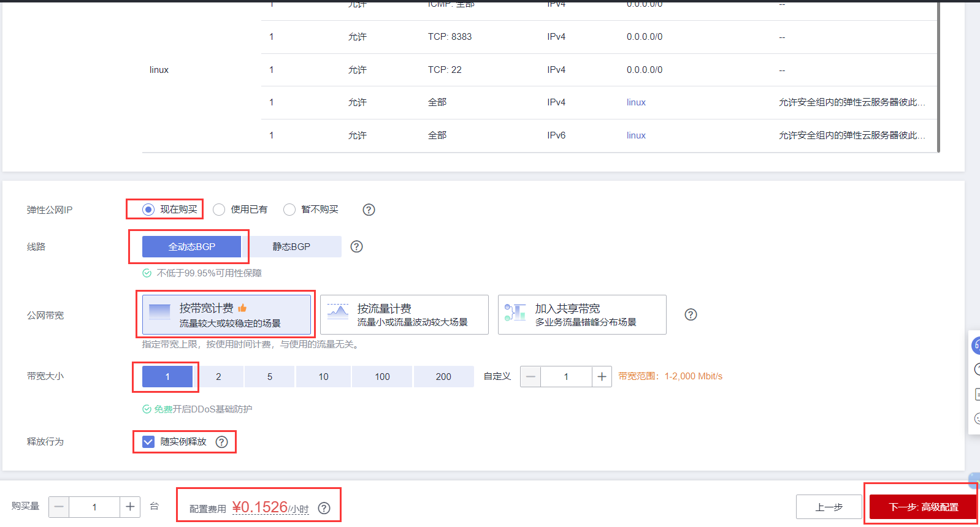Click 0.0.0.0/0 in the TCP: 22 row
The height and width of the screenshot is (527, 980).
(645, 70)
